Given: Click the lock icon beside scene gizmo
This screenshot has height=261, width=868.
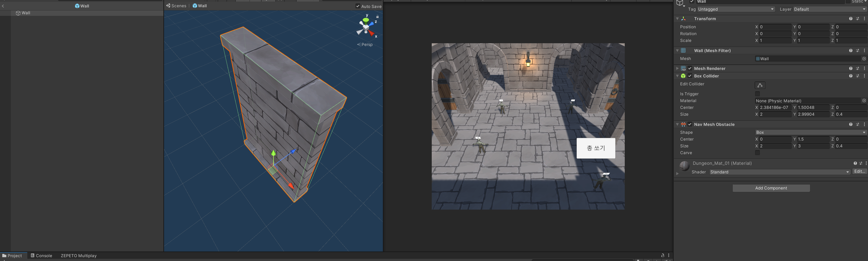Looking at the screenshot, I should click(x=377, y=17).
